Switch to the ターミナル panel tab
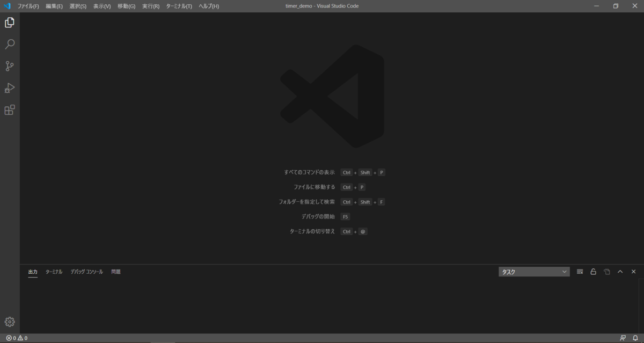The width and height of the screenshot is (644, 343). [x=54, y=272]
